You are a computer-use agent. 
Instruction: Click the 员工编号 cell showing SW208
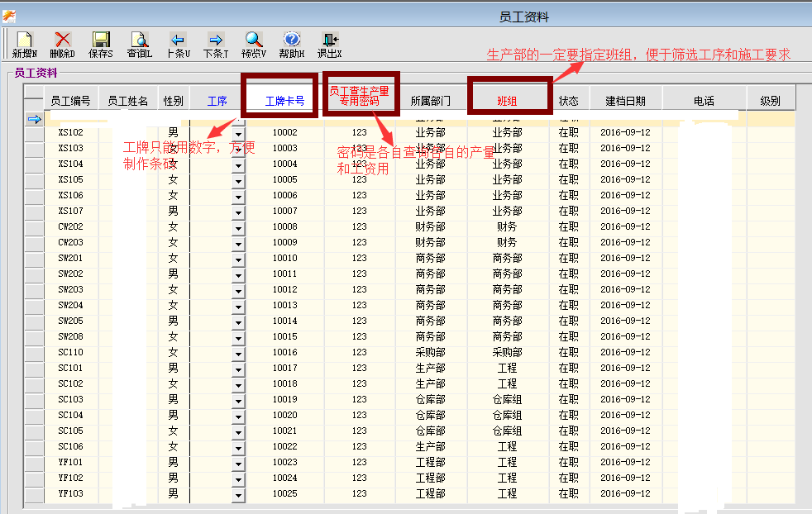[70, 336]
